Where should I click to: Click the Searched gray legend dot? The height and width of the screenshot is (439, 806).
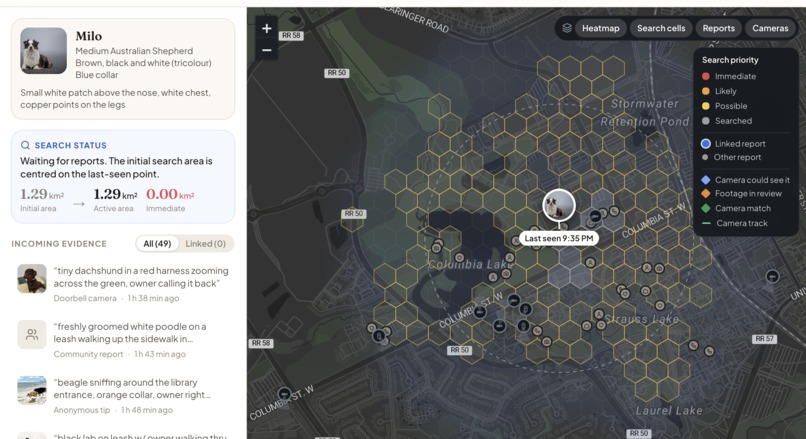pos(706,121)
